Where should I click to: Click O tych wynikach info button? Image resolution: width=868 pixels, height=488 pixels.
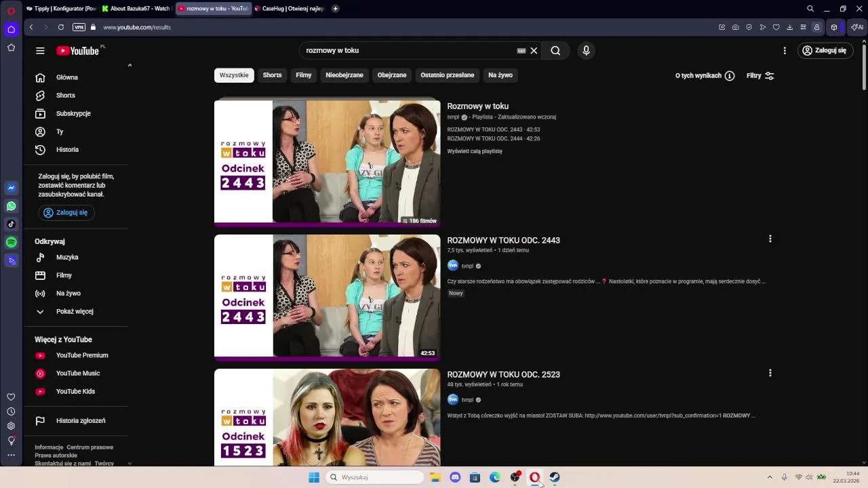tap(705, 76)
